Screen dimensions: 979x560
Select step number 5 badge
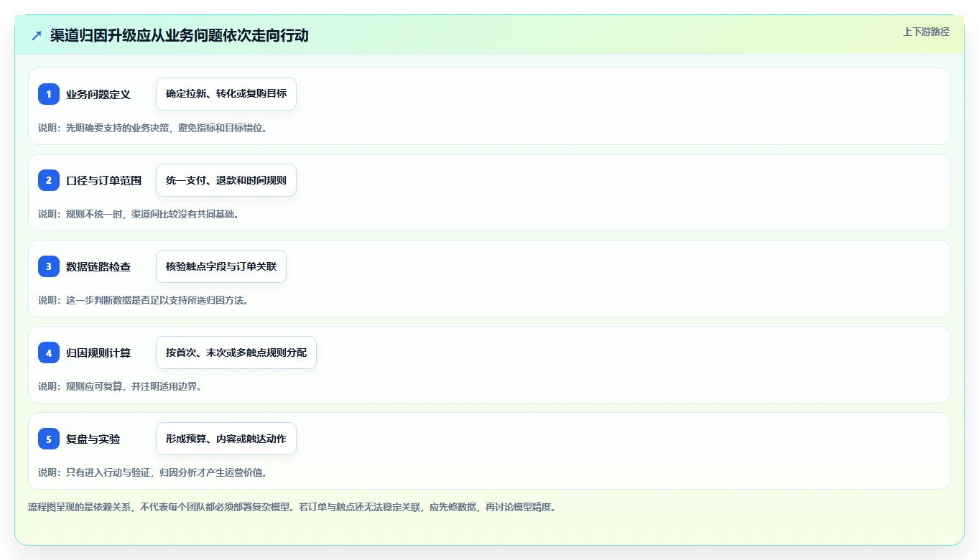click(49, 439)
